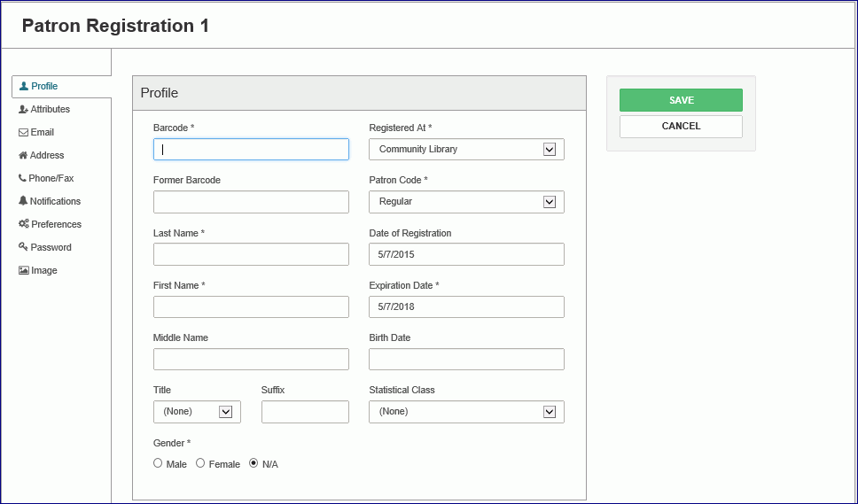Open the Title dropdown
Viewport: 858px width, 504px height.
click(225, 412)
